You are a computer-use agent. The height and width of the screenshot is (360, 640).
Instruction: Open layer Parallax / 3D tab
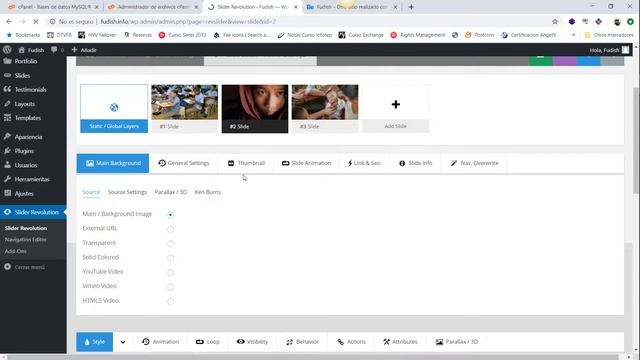point(456,342)
